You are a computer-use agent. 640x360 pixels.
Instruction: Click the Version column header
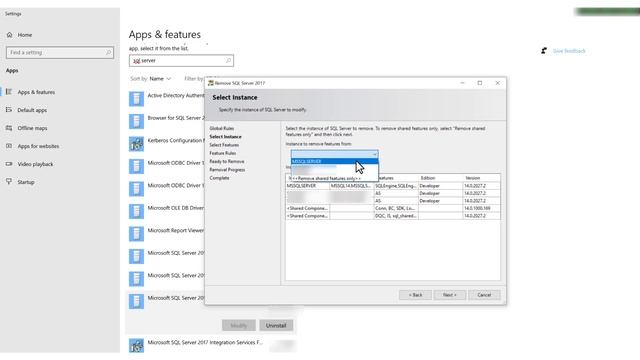point(481,178)
